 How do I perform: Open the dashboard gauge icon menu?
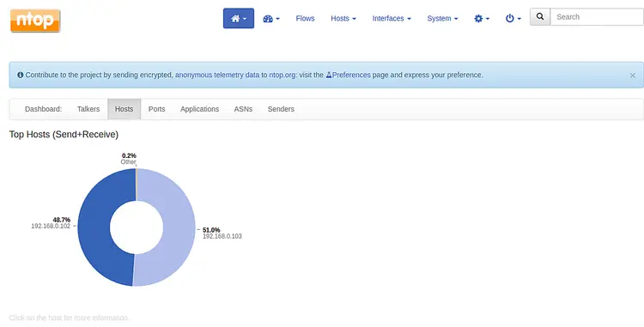(271, 19)
